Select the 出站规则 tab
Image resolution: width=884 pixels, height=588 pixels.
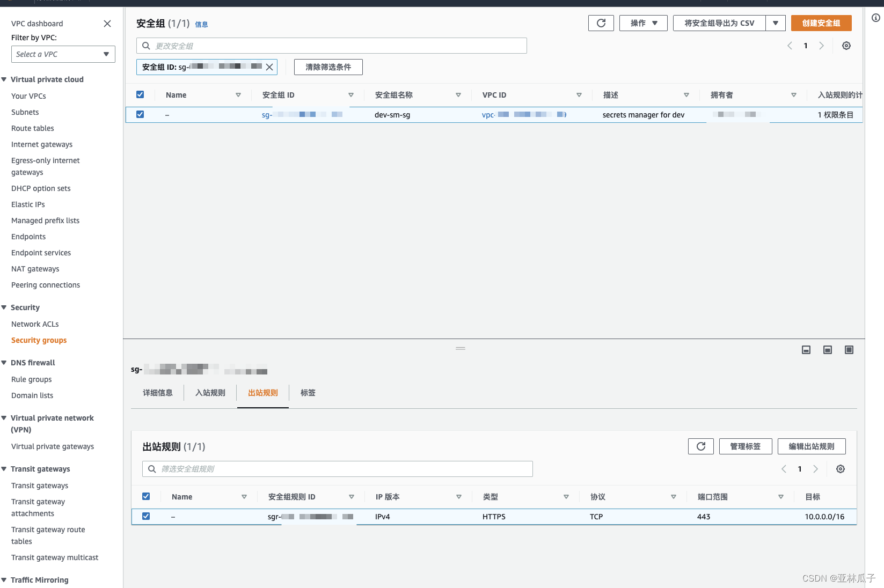263,393
